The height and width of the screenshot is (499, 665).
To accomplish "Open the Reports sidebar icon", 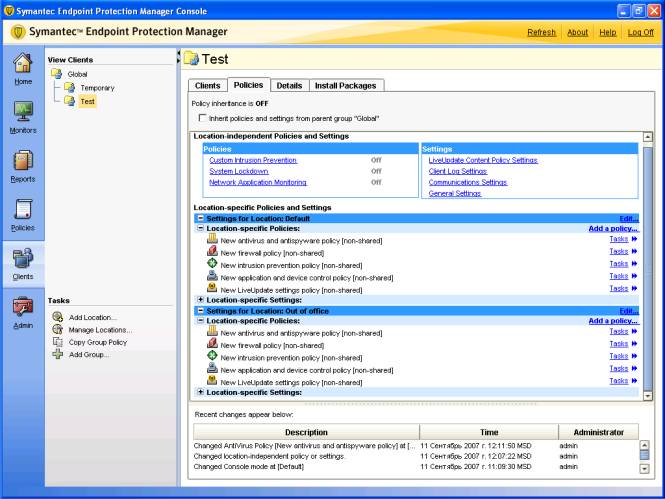I will [x=22, y=161].
